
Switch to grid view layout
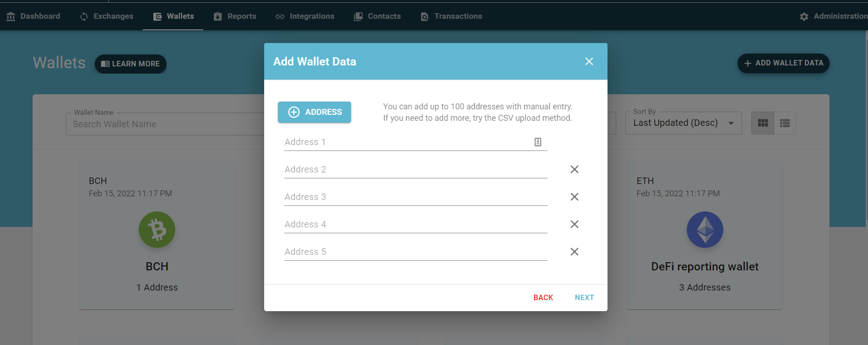(x=763, y=123)
